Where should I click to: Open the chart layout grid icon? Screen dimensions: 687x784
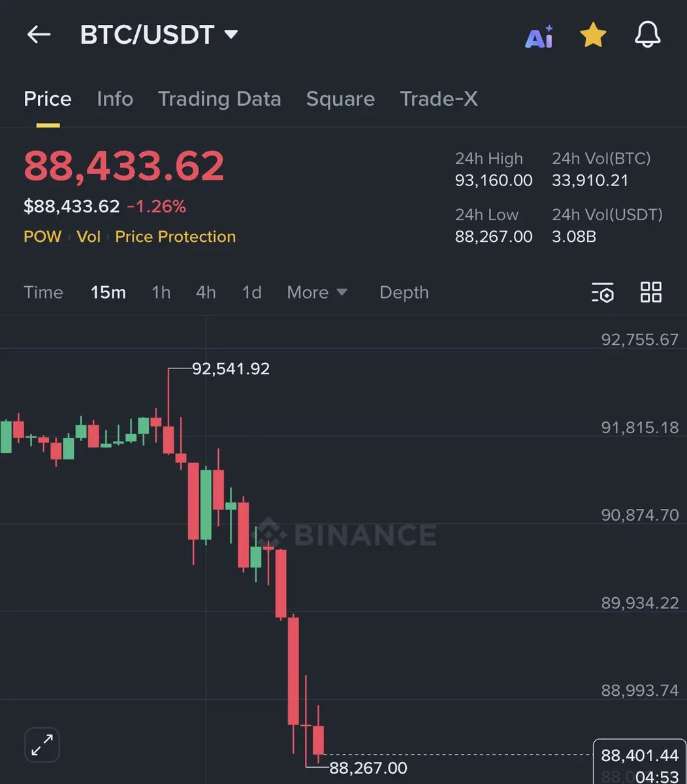click(x=651, y=292)
